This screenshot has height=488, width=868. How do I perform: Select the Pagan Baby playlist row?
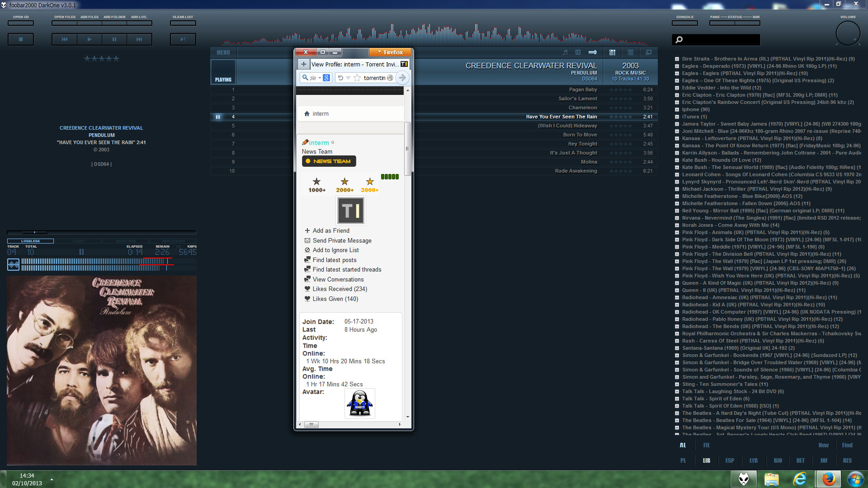point(434,89)
